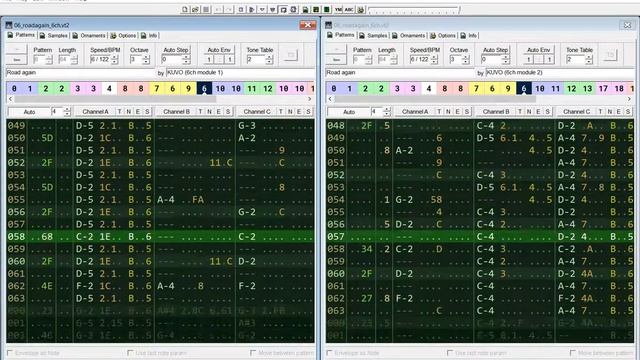Viewport: 640px width, 360px height.
Task: Click Auto Step value spinner in left window
Action: pyautogui.click(x=187, y=60)
